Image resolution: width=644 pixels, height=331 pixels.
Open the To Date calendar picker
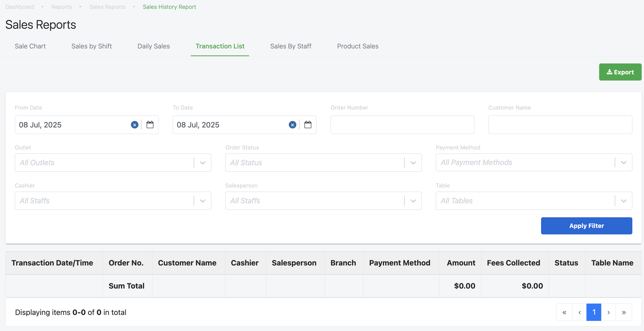tap(308, 125)
